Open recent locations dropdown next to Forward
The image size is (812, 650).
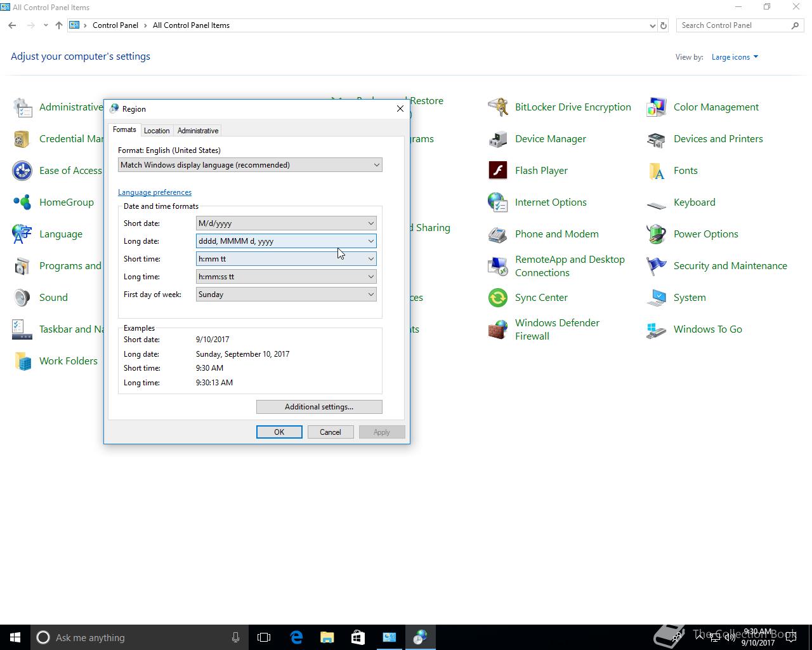(46, 25)
